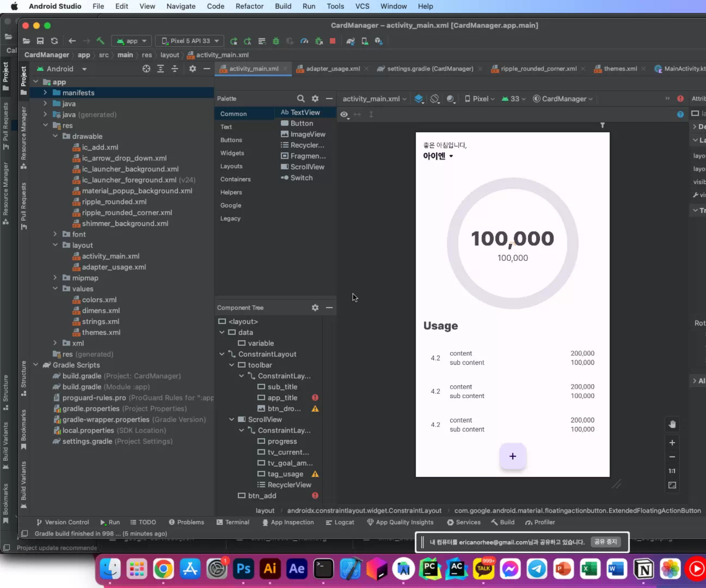Open the Refactor menu
Image resolution: width=706 pixels, height=588 pixels.
point(249,6)
